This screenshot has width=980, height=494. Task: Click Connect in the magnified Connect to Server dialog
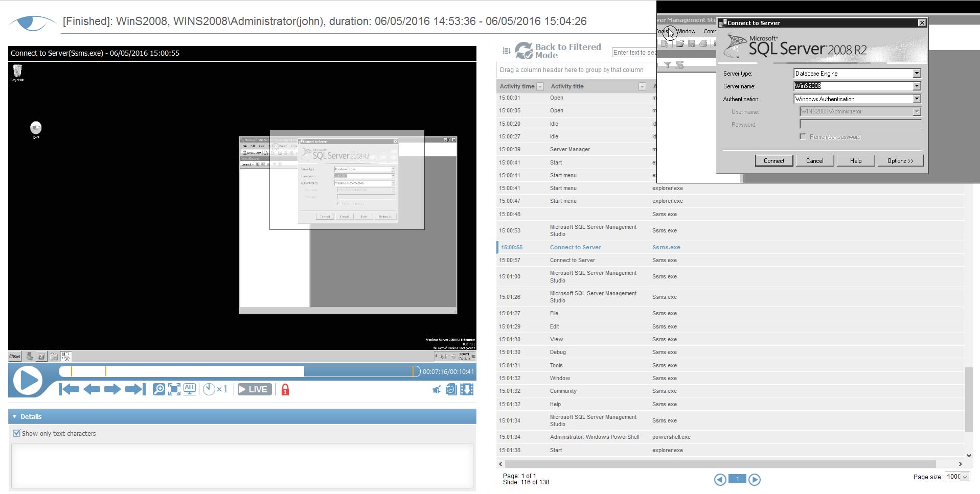coord(774,161)
